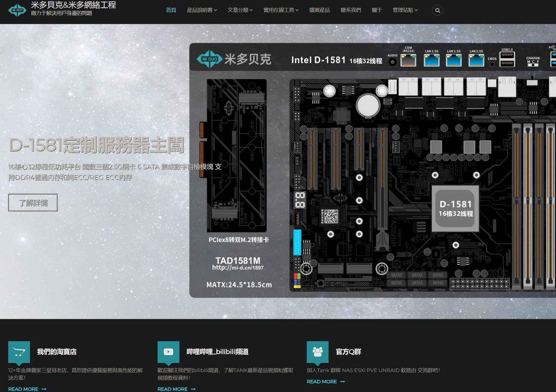The image size is (556, 392).
Task: Expand the 産品說明書 dropdown menu
Action: click(x=202, y=10)
